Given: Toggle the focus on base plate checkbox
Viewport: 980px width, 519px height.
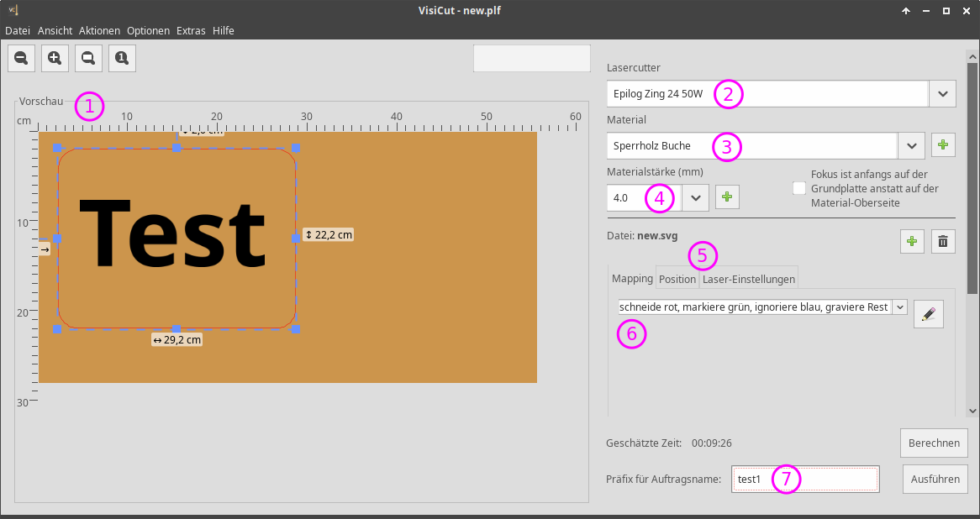Looking at the screenshot, I should pyautogui.click(x=799, y=188).
